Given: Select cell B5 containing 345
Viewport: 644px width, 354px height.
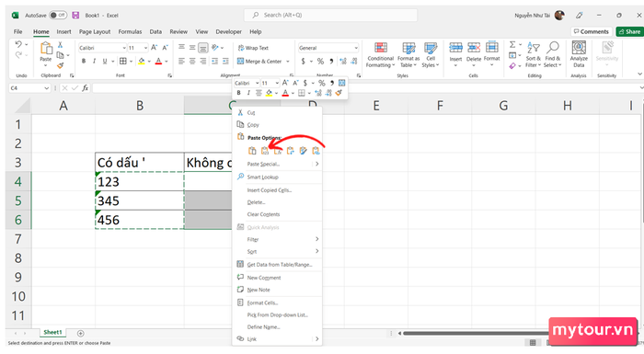Looking at the screenshot, I should (x=140, y=200).
